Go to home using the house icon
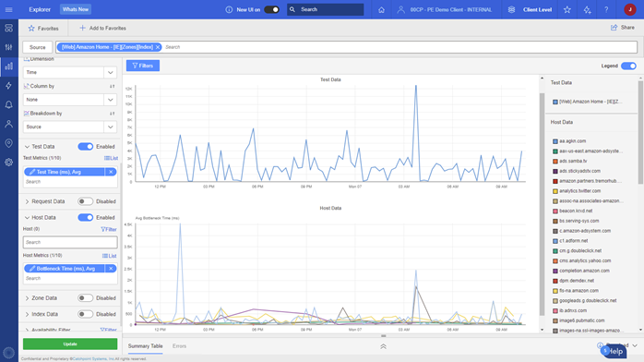The width and height of the screenshot is (644, 362). [x=382, y=9]
